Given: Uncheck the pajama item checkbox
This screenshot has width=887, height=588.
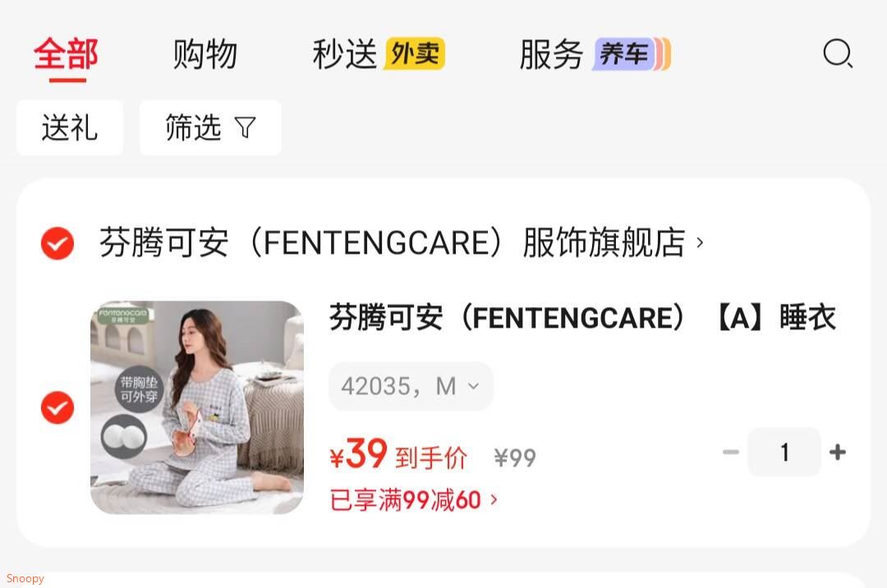Looking at the screenshot, I should (57, 407).
